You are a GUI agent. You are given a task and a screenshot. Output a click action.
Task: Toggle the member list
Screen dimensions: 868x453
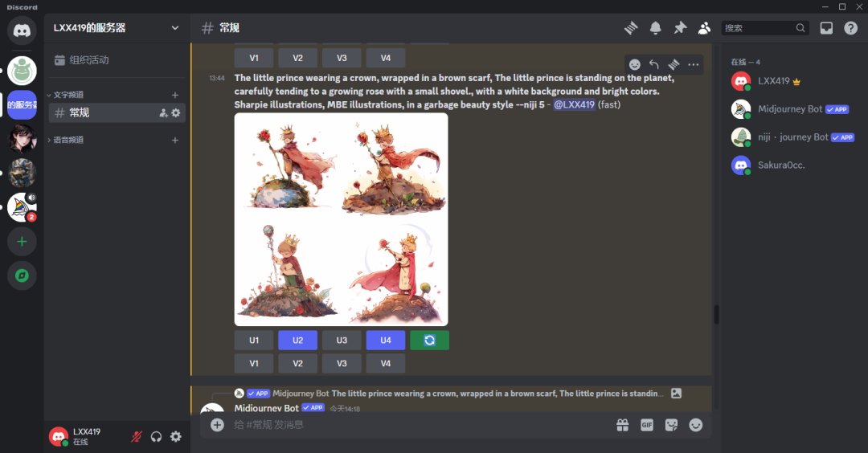pyautogui.click(x=704, y=28)
